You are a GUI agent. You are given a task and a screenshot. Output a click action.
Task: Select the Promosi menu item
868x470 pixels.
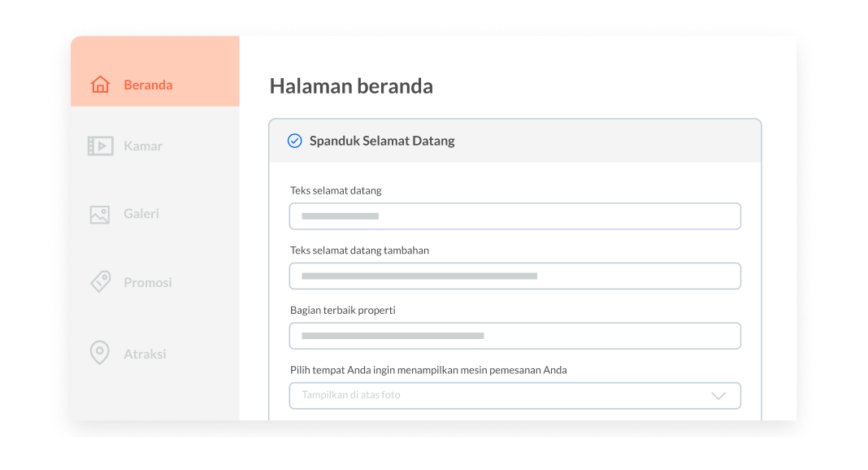point(148,282)
